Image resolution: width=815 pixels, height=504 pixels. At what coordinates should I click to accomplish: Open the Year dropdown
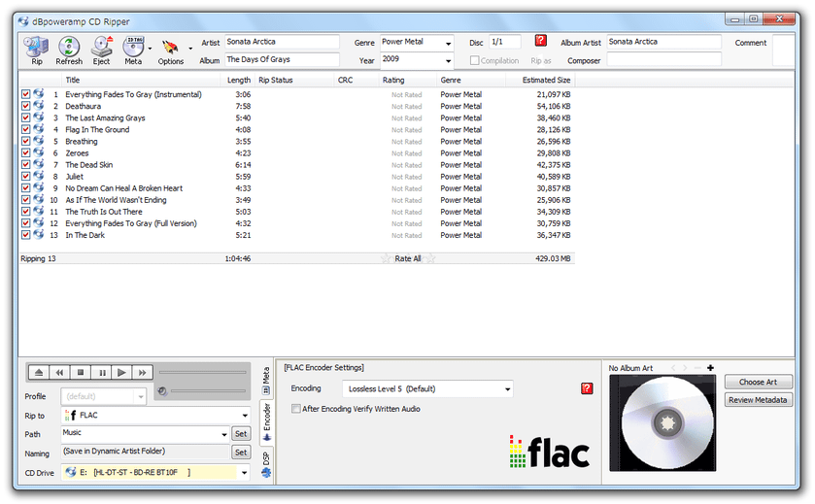(448, 60)
